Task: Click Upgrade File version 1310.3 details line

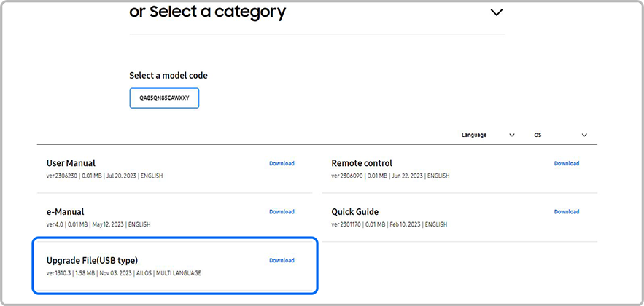Action: (x=123, y=273)
